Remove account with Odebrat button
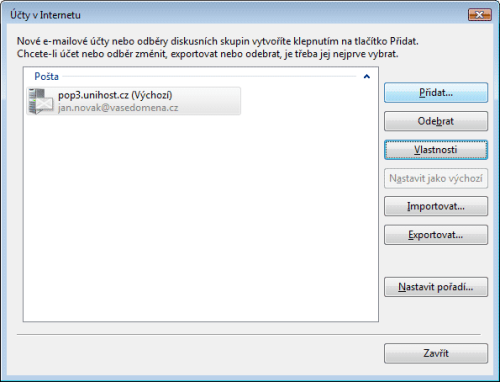This screenshot has width=500, height=382. [436, 121]
